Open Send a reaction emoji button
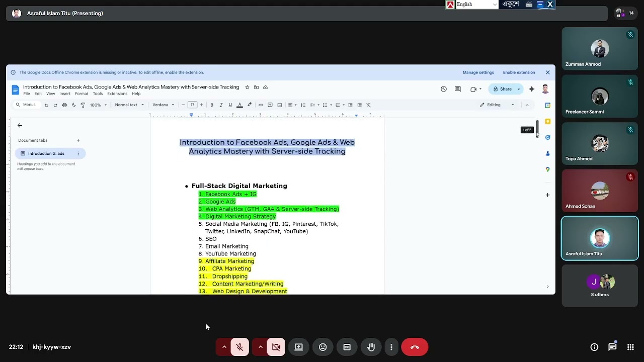Screen dimensions: 644x362 coord(323,347)
